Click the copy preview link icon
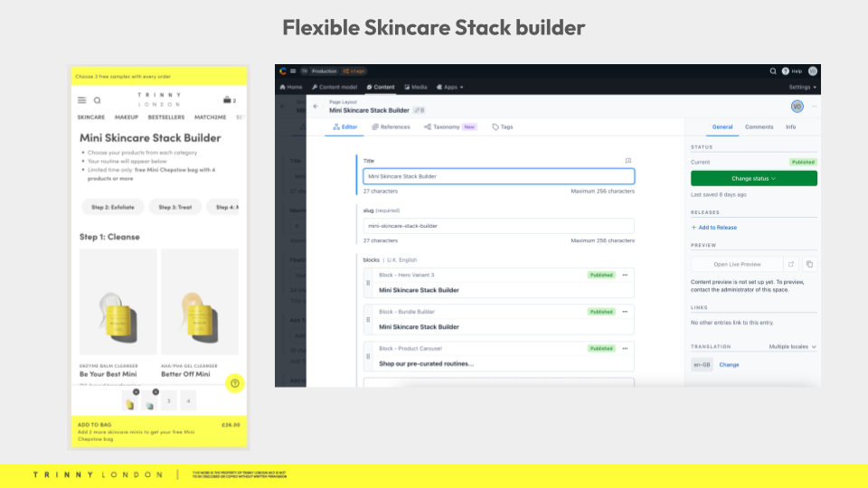868x488 pixels. (809, 264)
